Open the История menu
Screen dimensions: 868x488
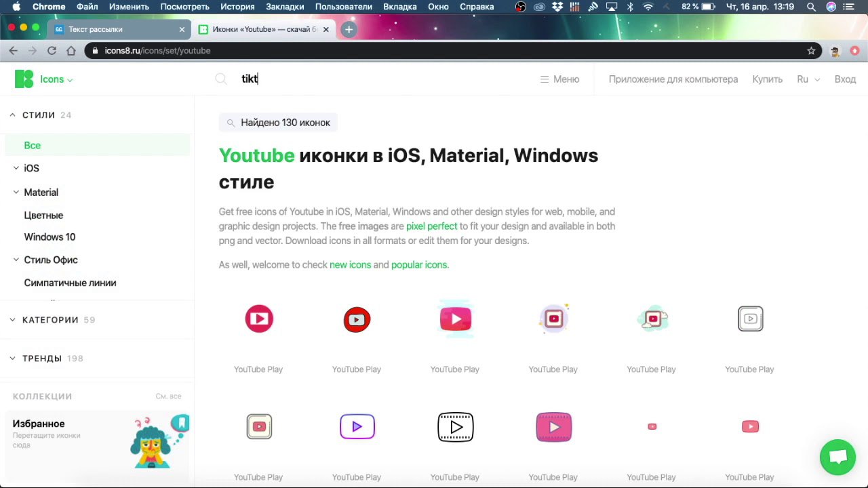coord(237,7)
